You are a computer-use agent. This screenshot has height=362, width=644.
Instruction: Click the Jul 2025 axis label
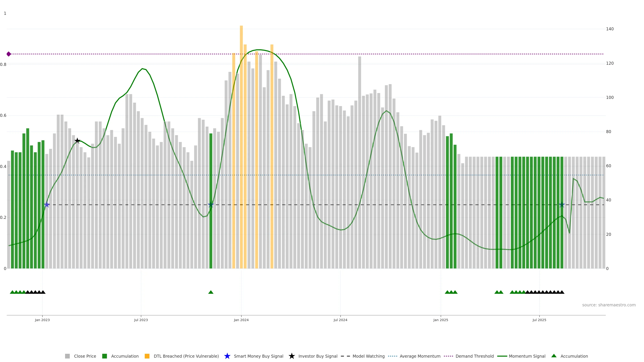coord(539,320)
